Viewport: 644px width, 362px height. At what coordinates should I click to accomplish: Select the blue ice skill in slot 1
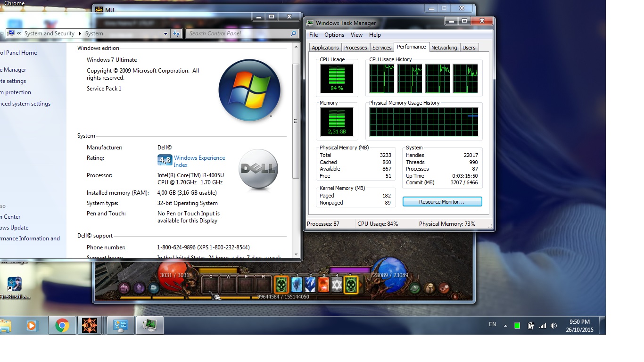tap(297, 285)
